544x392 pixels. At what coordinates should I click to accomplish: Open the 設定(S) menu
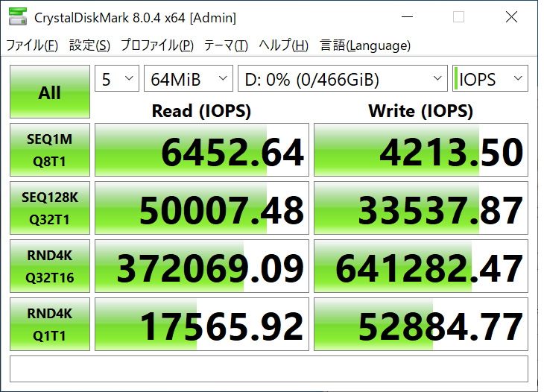(x=89, y=45)
